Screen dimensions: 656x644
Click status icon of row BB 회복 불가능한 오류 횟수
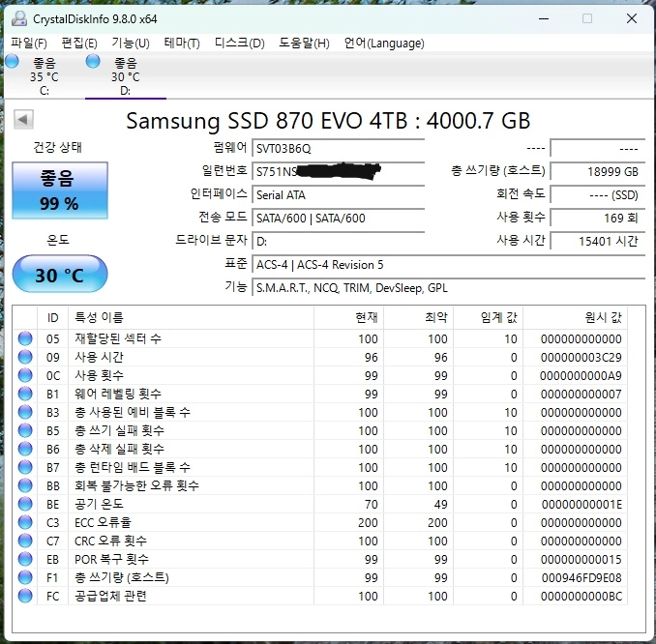click(x=25, y=485)
